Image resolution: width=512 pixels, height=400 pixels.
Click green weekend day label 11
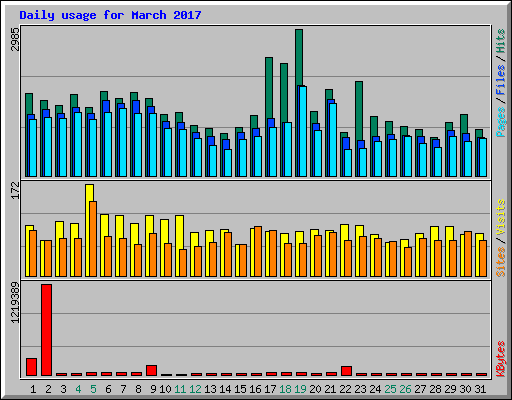click(x=180, y=389)
